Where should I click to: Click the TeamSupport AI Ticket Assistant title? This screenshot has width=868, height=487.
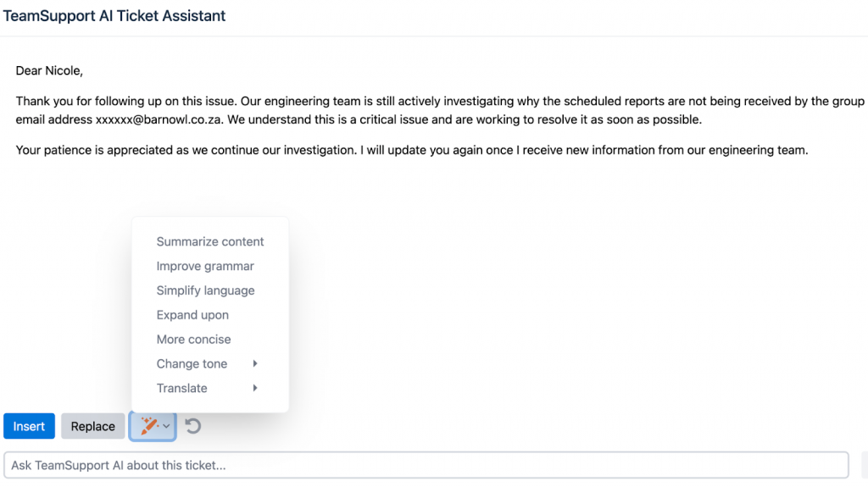pos(114,16)
